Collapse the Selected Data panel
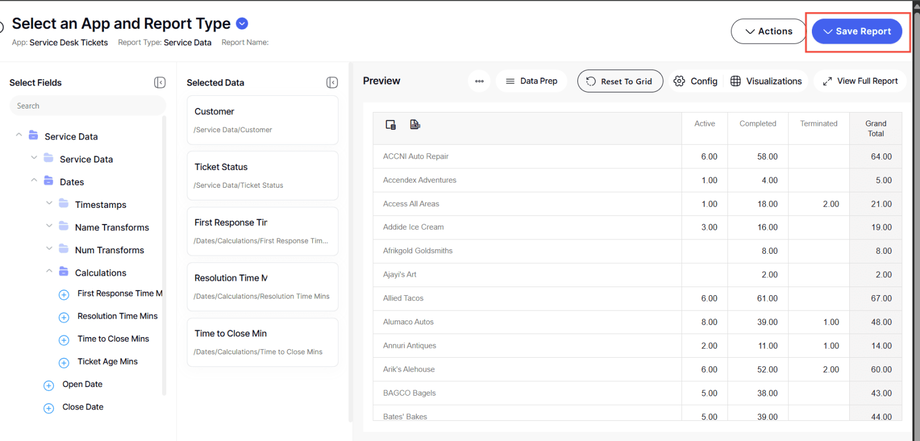Image resolution: width=920 pixels, height=441 pixels. point(332,82)
